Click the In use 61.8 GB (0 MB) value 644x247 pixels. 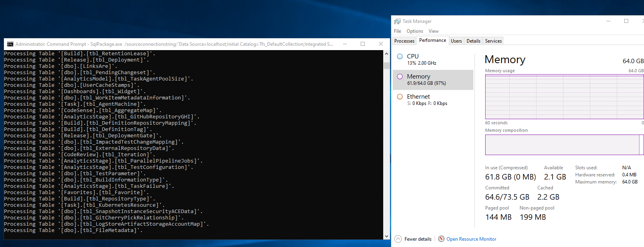click(510, 177)
